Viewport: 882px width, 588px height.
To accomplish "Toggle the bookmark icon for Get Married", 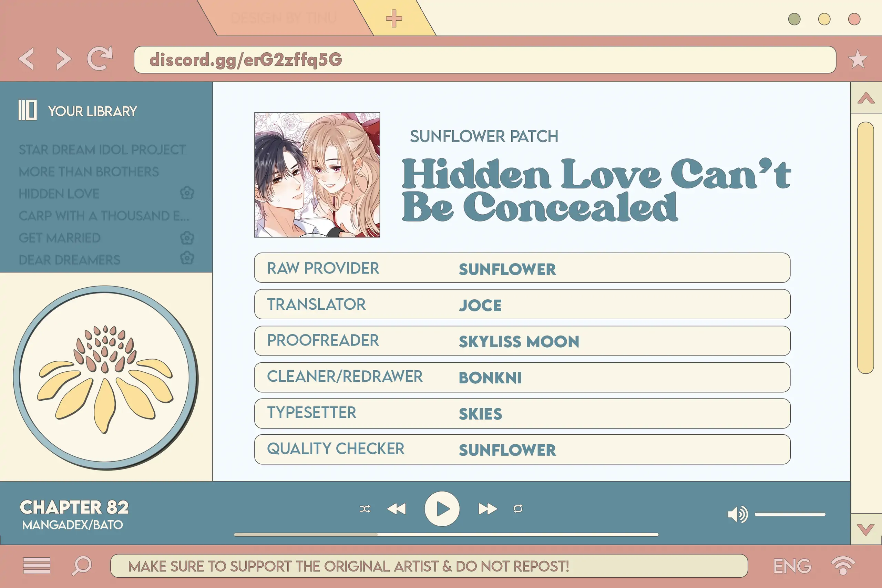I will [186, 238].
